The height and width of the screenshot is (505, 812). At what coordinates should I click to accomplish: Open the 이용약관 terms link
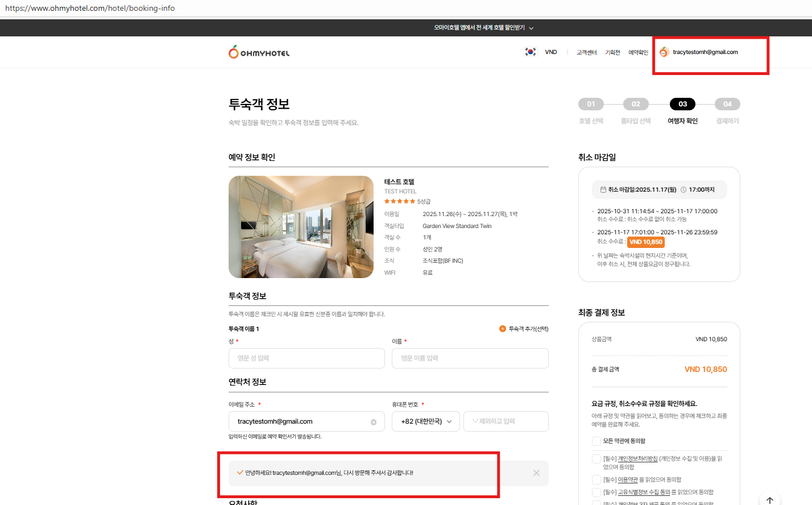(628, 480)
